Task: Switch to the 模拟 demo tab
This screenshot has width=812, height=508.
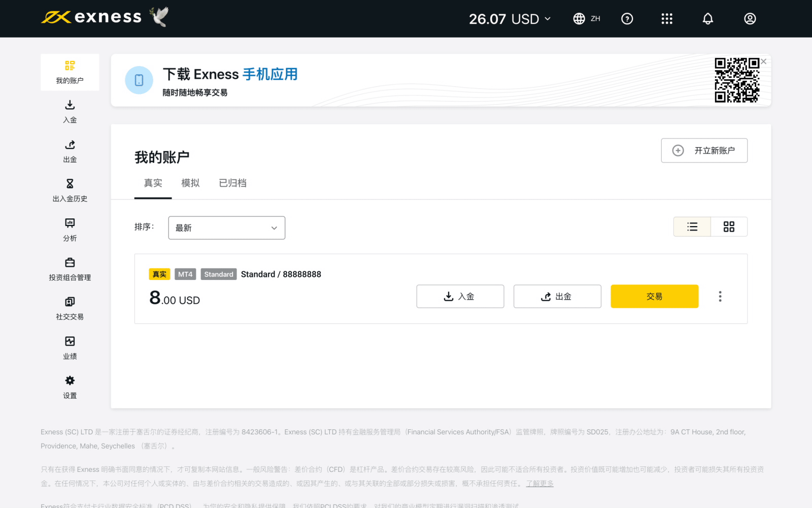Action: coord(190,183)
